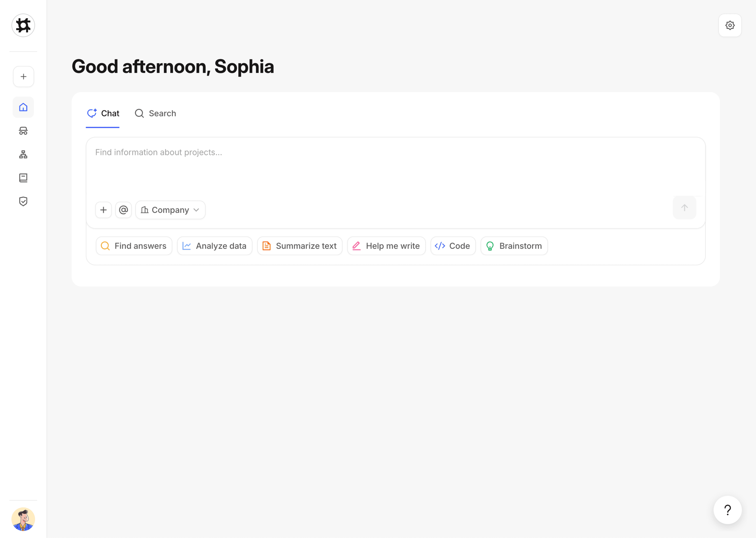The width and height of the screenshot is (756, 538).
Task: Open the help question mark button
Action: click(727, 510)
